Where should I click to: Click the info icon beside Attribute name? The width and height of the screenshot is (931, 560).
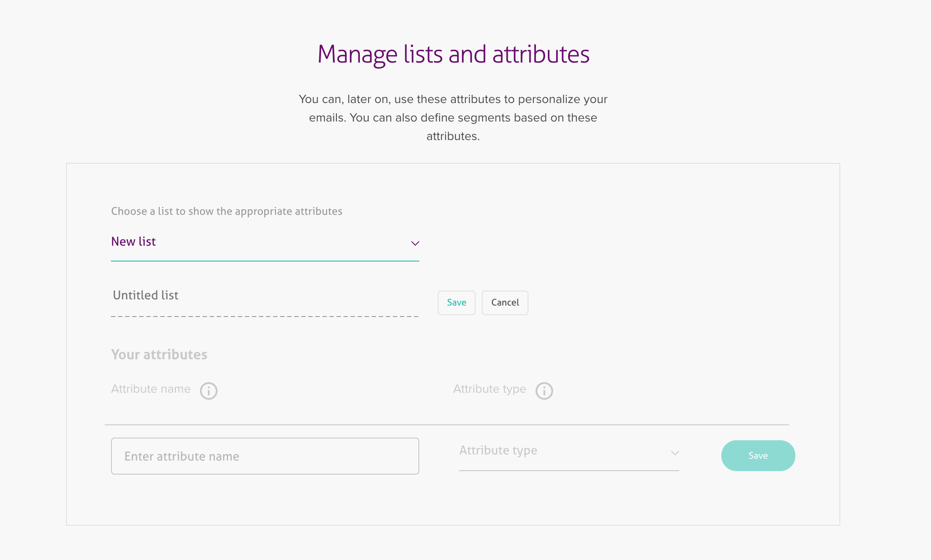point(209,391)
